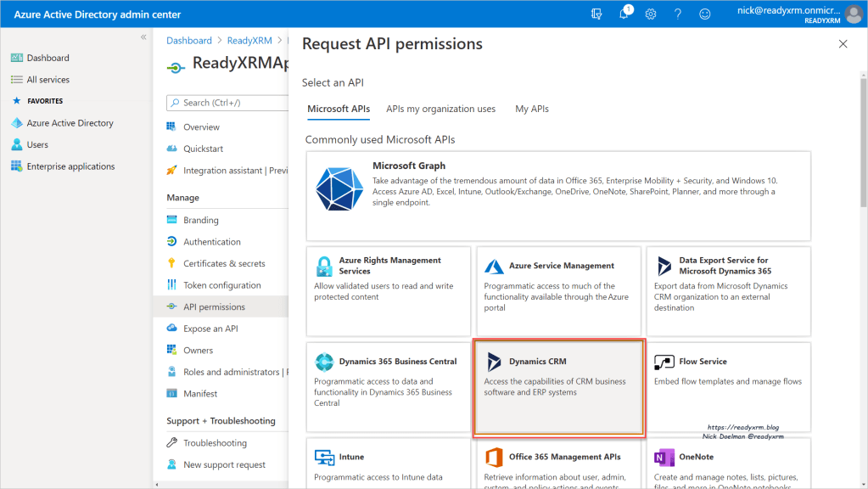Open the settings gear in header
The width and height of the screenshot is (868, 489).
[651, 14]
